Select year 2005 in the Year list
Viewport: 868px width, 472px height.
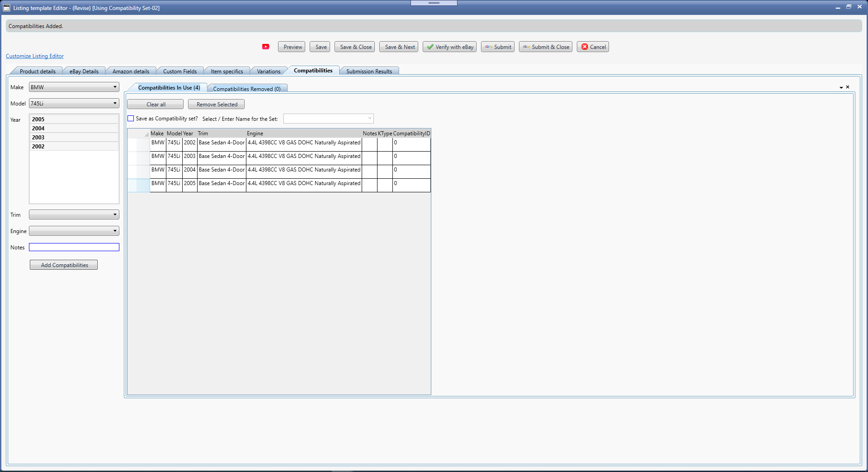[74, 119]
